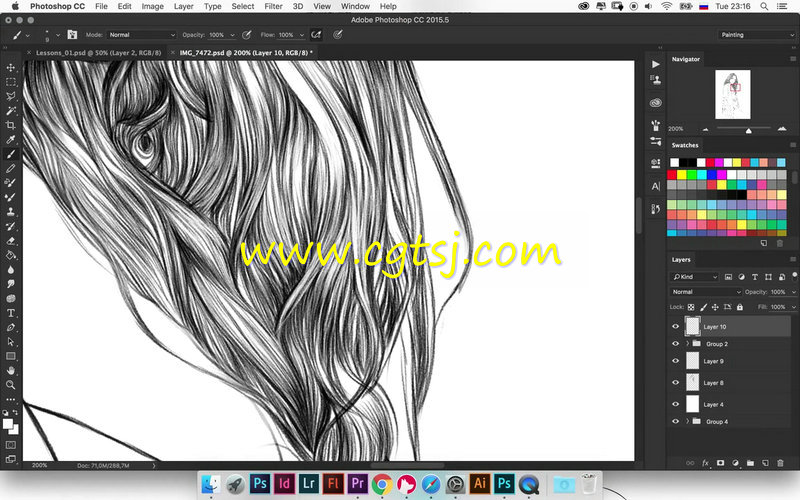
Task: Select the Crop tool
Action: pos(10,125)
